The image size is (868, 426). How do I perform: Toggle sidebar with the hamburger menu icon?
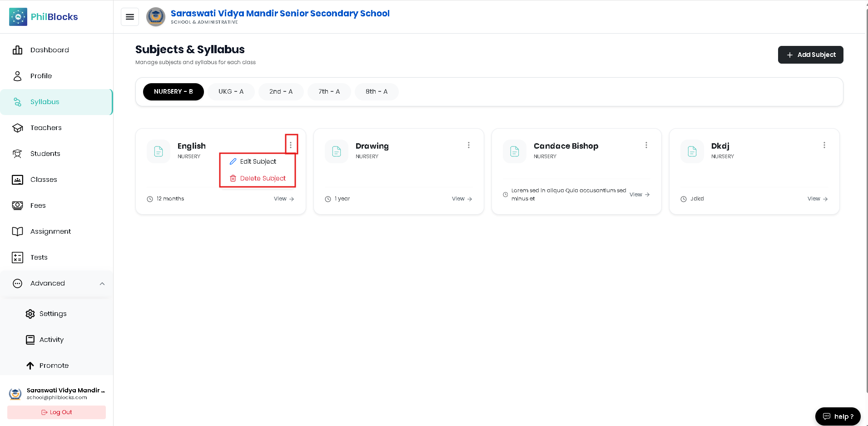tap(130, 17)
